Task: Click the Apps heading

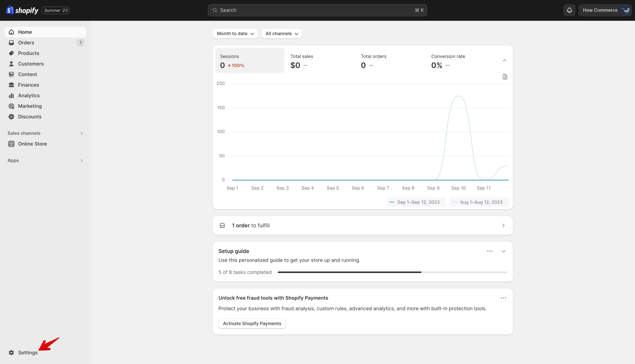Action: coord(13,161)
